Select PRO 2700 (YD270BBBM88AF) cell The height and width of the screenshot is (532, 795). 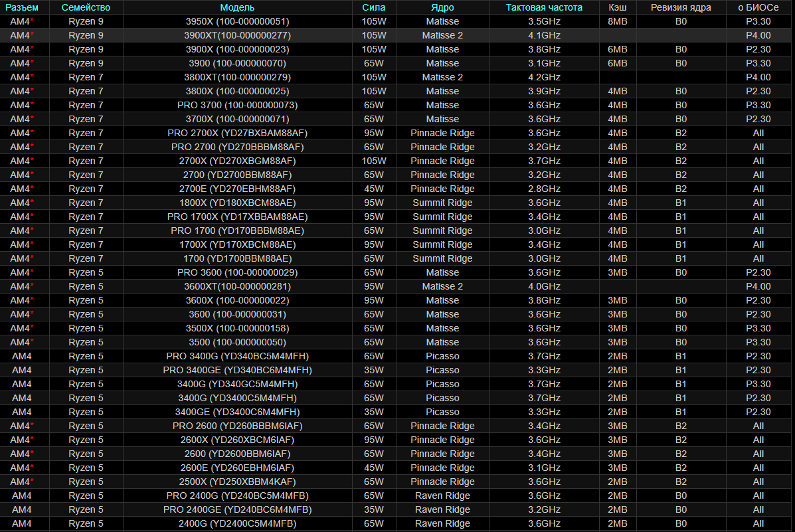pos(237,147)
